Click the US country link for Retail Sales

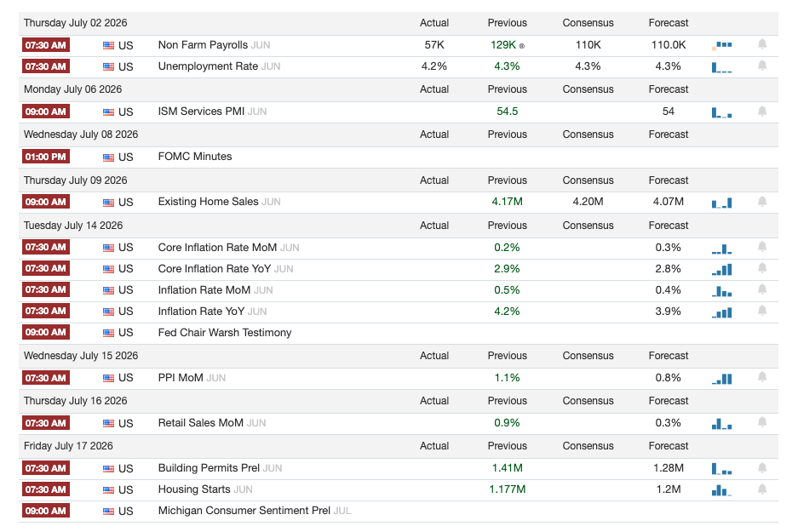tap(126, 423)
